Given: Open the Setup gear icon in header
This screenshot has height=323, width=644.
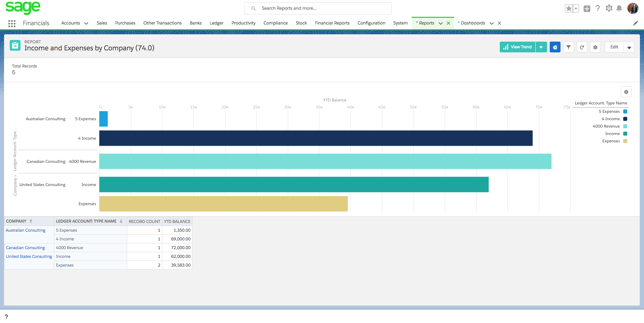Looking at the screenshot, I should [x=609, y=8].
